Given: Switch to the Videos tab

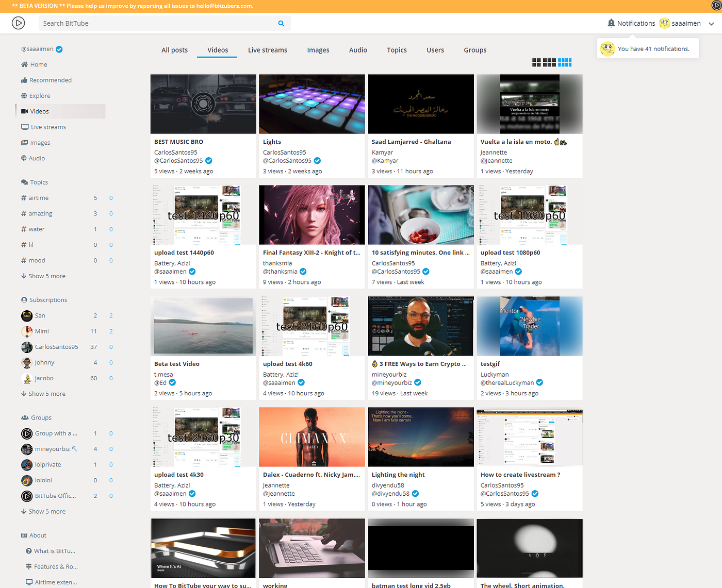Looking at the screenshot, I should [x=218, y=50].
